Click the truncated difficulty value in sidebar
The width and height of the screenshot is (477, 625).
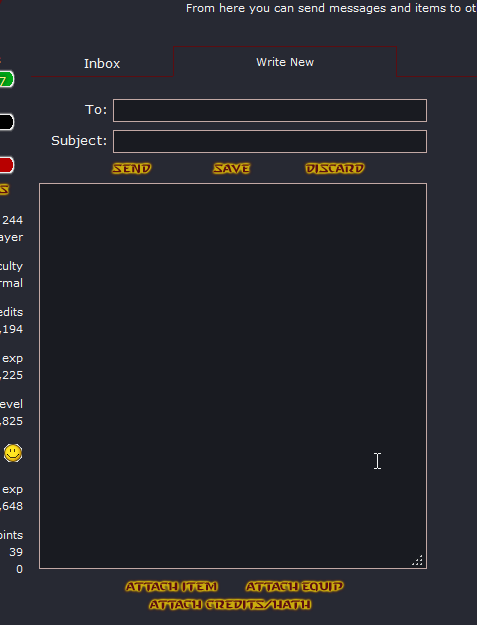point(11,283)
